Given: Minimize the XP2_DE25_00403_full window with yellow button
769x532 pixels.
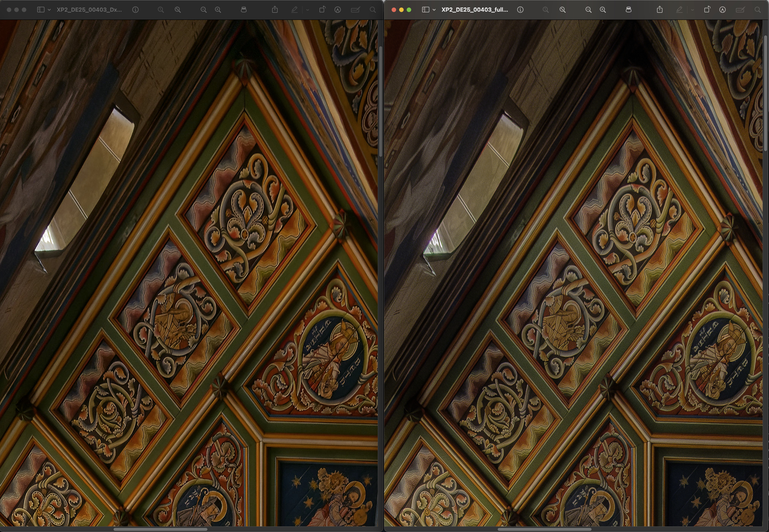Looking at the screenshot, I should coord(401,10).
